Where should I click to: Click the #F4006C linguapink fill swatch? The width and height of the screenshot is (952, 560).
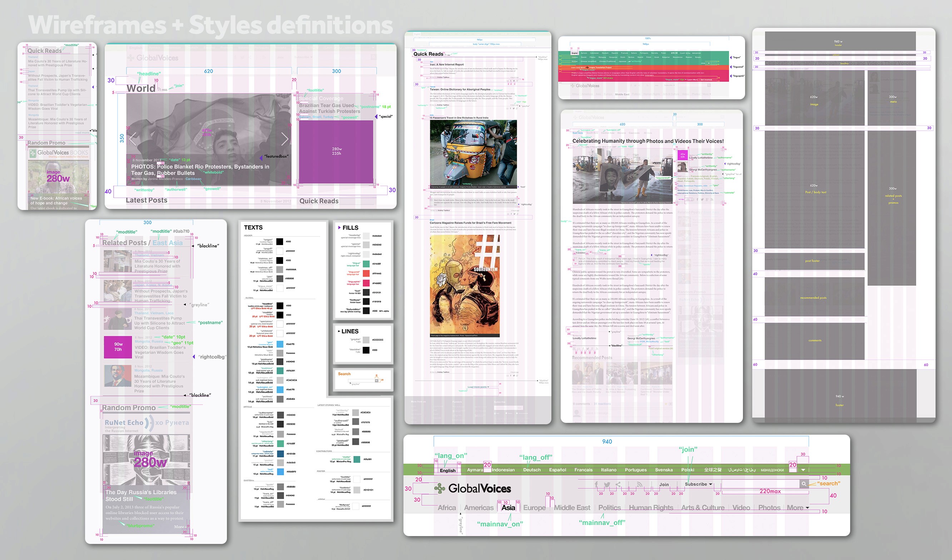pyautogui.click(x=366, y=283)
